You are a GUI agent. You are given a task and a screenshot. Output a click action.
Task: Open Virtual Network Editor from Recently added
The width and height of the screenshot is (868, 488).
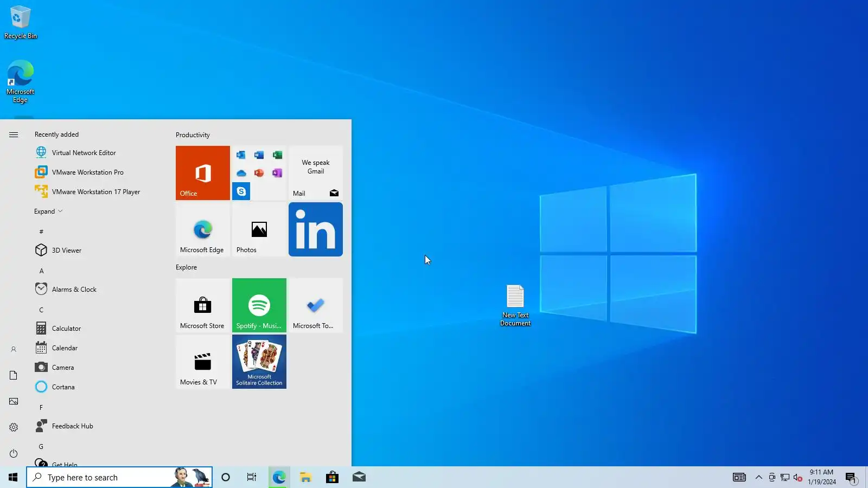point(98,153)
